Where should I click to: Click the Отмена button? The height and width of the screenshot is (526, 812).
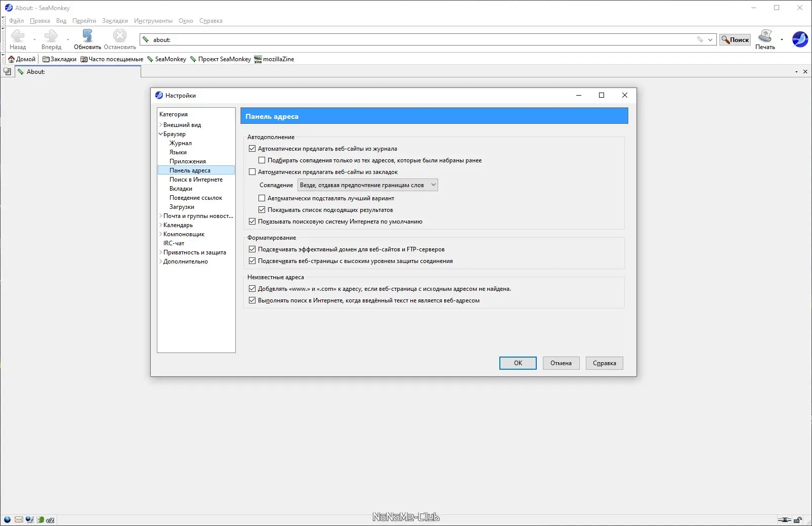tap(561, 363)
